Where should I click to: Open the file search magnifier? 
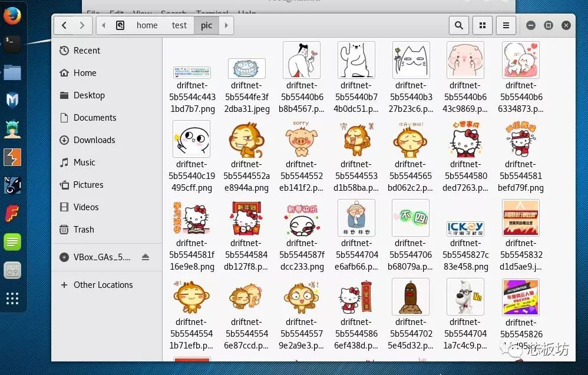pyautogui.click(x=458, y=25)
